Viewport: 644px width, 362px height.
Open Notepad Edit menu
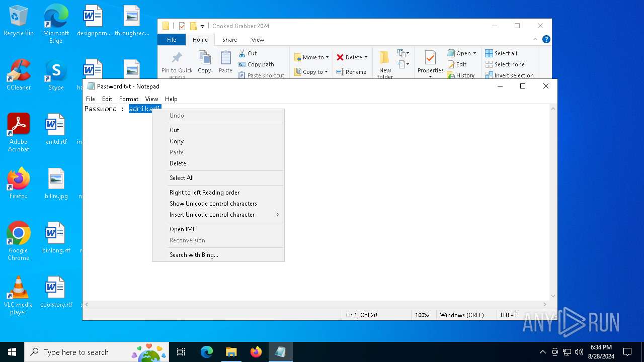pos(107,99)
